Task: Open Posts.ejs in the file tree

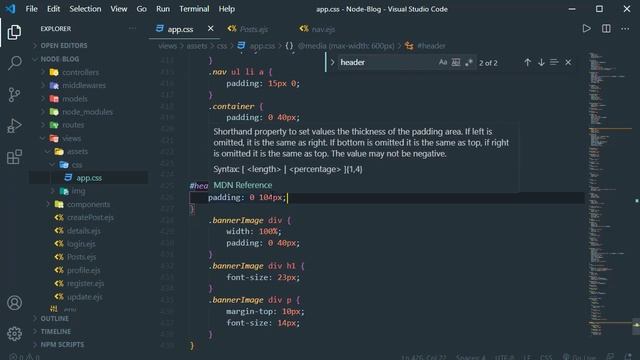Action: pyautogui.click(x=82, y=257)
